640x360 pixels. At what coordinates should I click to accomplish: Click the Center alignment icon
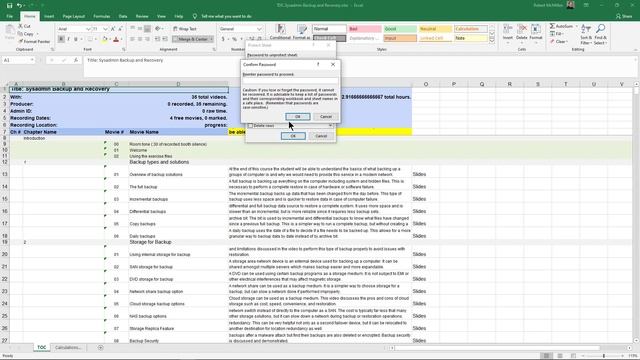click(x=140, y=39)
